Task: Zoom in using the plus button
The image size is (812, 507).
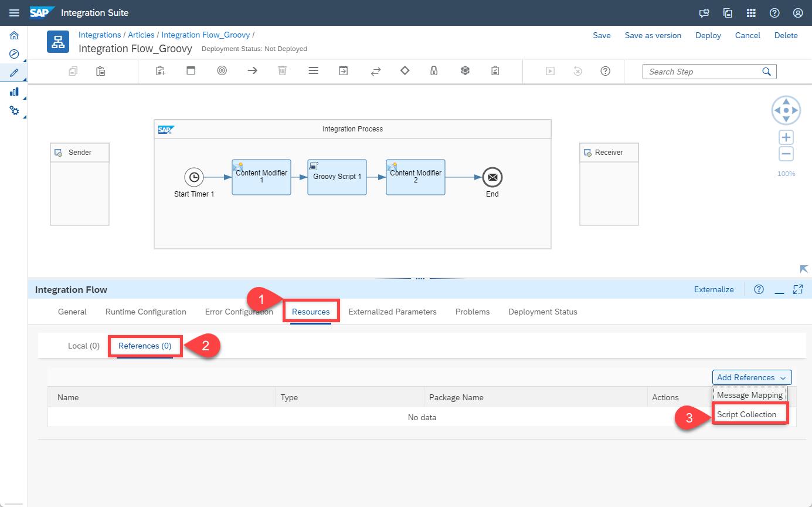Action: pyautogui.click(x=786, y=138)
